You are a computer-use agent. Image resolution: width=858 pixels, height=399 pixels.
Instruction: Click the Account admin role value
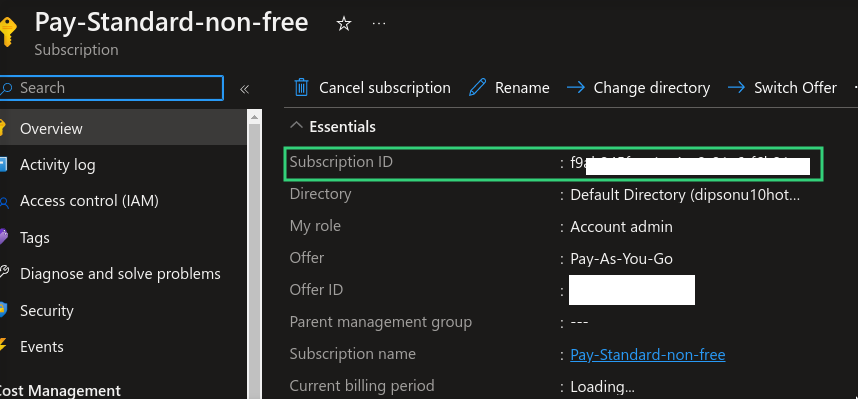tap(622, 227)
